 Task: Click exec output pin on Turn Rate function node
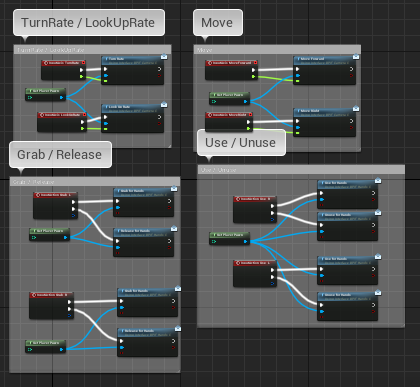click(x=159, y=69)
